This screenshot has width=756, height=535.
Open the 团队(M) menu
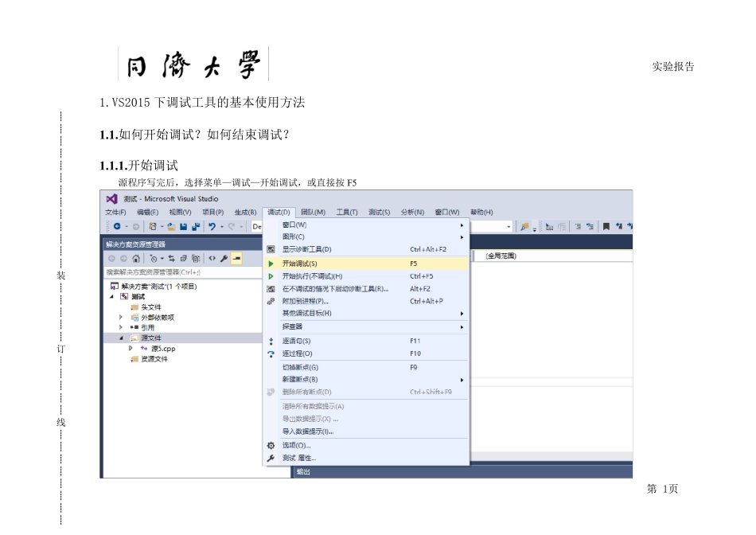314,213
